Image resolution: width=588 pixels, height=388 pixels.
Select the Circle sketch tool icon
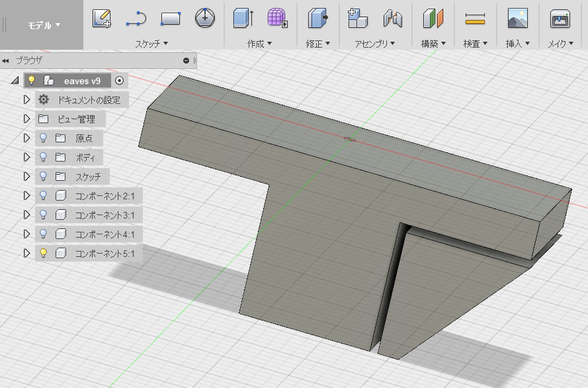(x=205, y=18)
